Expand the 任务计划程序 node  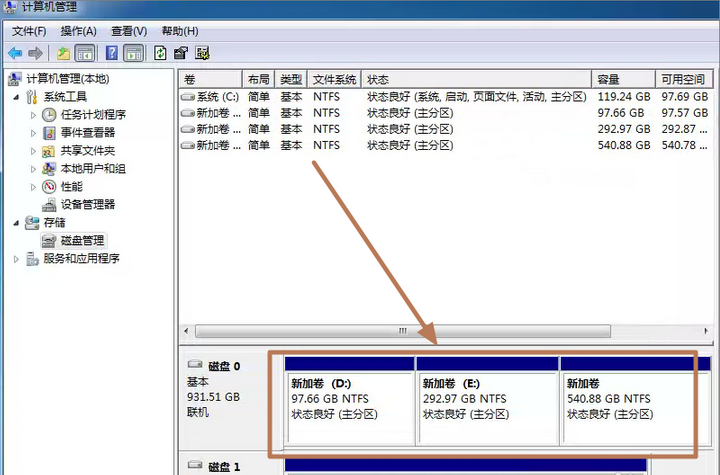(x=33, y=115)
